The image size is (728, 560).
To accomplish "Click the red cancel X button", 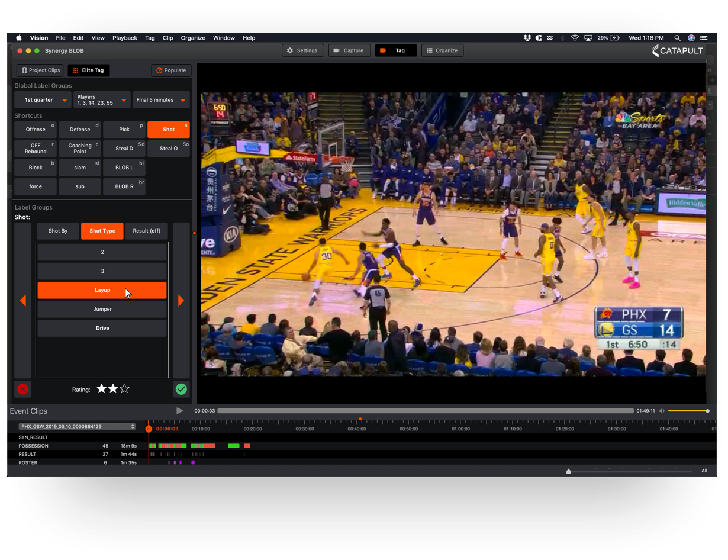I will click(22, 389).
